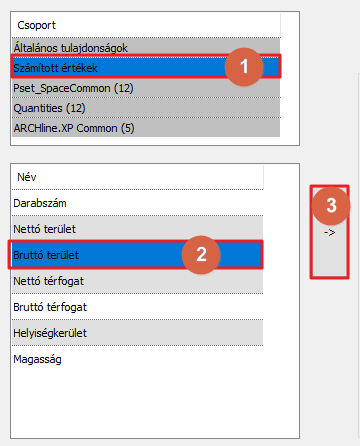This screenshot has width=360, height=446.
Task: Click empty area below Magasság in list
Action: (x=155, y=404)
